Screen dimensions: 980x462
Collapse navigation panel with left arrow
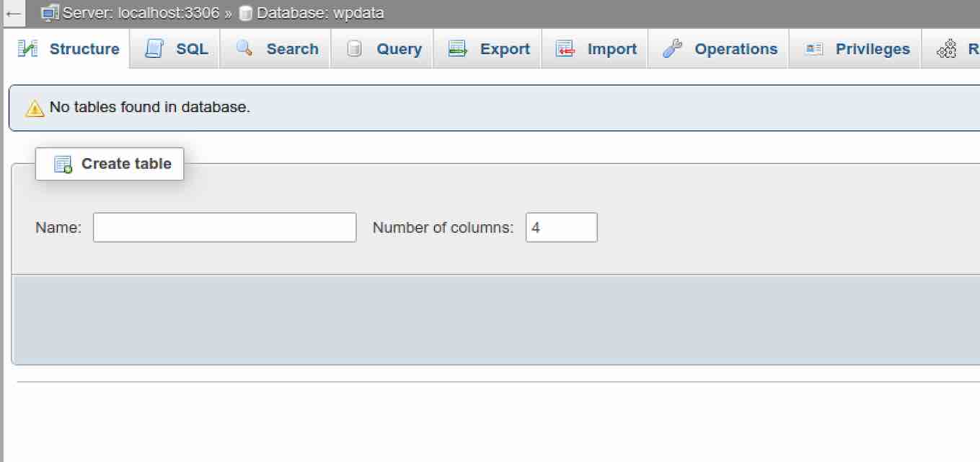pyautogui.click(x=13, y=13)
